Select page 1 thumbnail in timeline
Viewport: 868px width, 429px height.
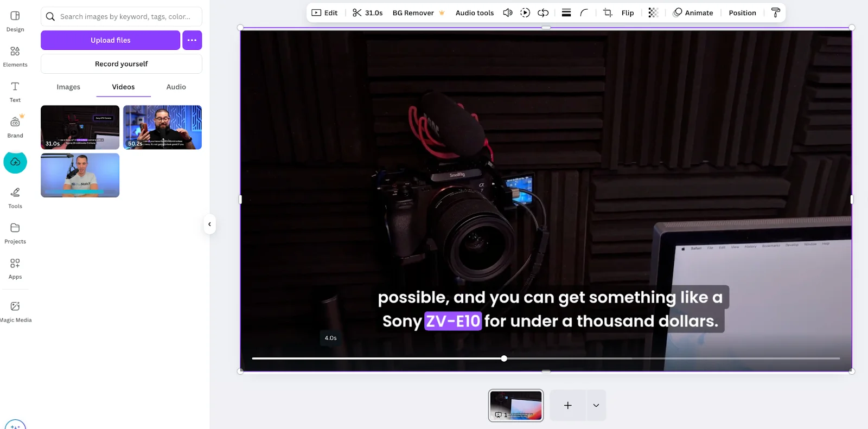click(516, 405)
